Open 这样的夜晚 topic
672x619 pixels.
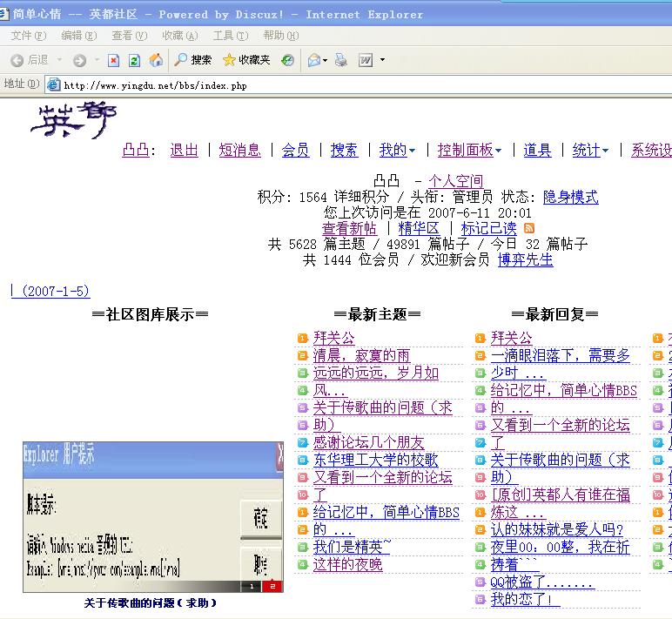click(x=347, y=564)
